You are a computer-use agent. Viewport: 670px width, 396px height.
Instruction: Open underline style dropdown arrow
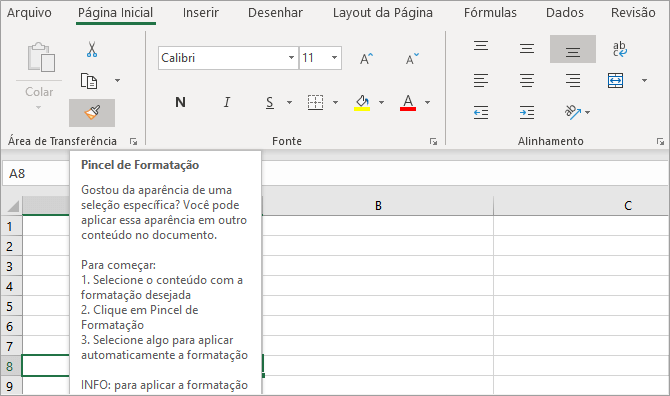289,103
